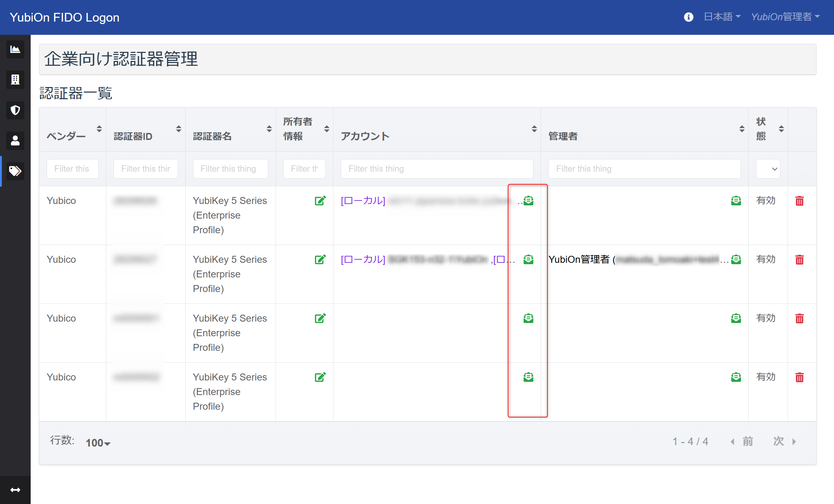
Task: Click the administrator icon in second row
Action: click(736, 259)
